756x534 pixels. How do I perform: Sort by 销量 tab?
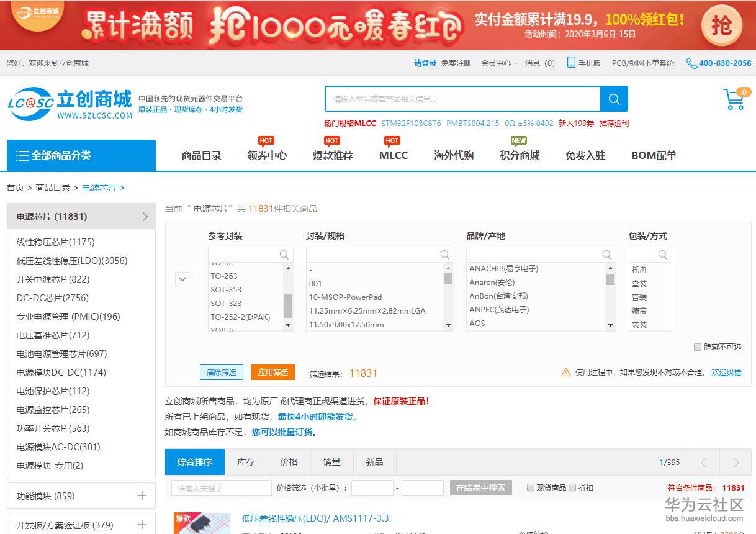[331, 462]
